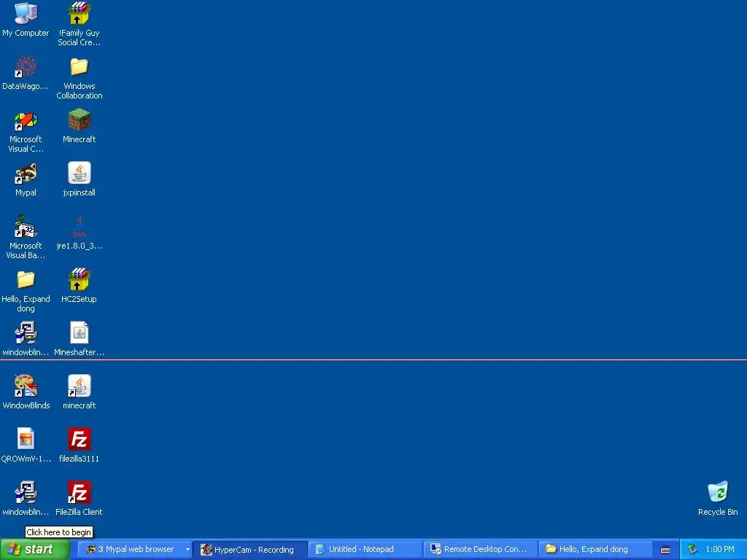The image size is (747, 560).
Task: Click the WindowBlinds palette shortcut icon
Action: [x=26, y=386]
